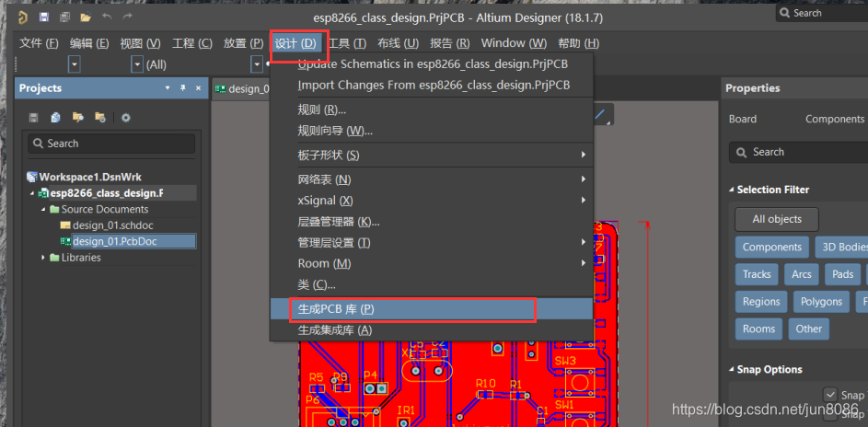Open Projects panel settings gear

126,118
